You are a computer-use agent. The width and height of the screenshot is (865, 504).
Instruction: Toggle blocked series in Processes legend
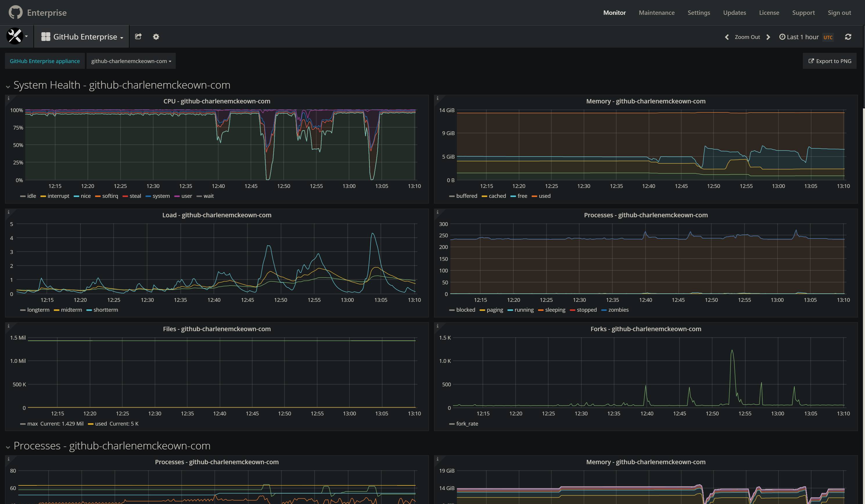465,310
